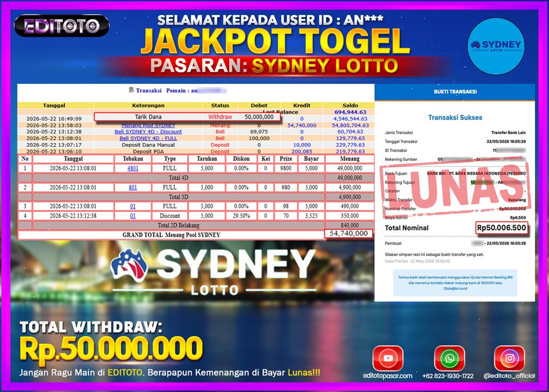549x392 pixels.
Task: Click the QLola thank-you notice box
Action: click(x=455, y=283)
